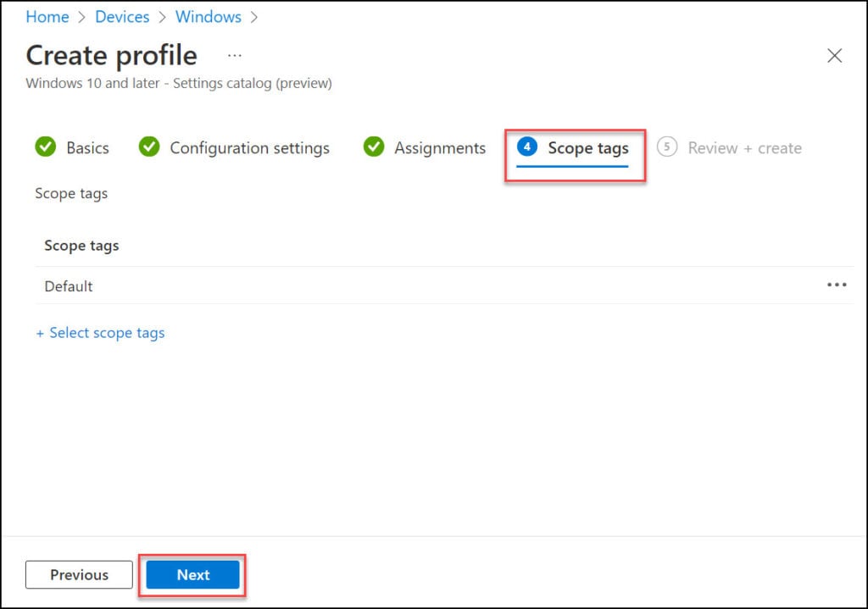
Task: Click the Select scope tags link
Action: pyautogui.click(x=100, y=332)
